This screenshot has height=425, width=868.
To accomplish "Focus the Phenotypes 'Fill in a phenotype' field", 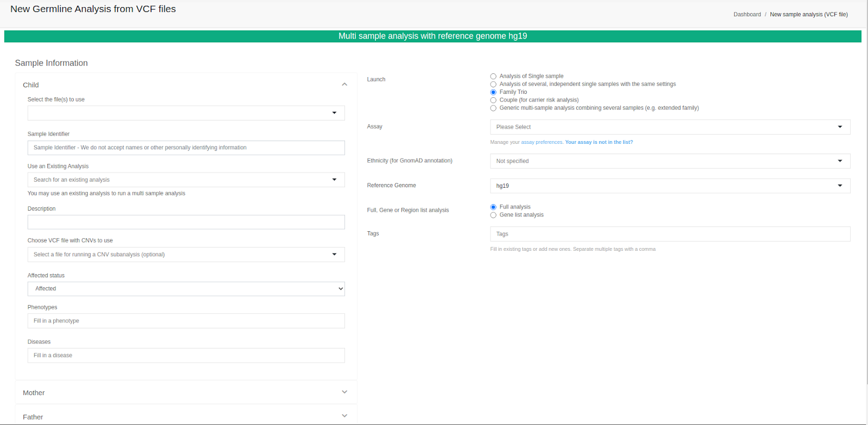I will (186, 321).
